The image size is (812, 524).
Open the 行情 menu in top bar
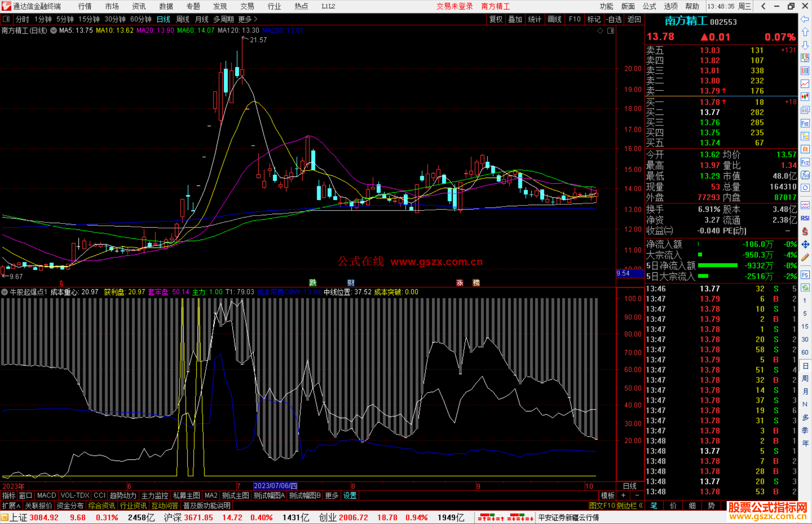pyautogui.click(x=85, y=6)
